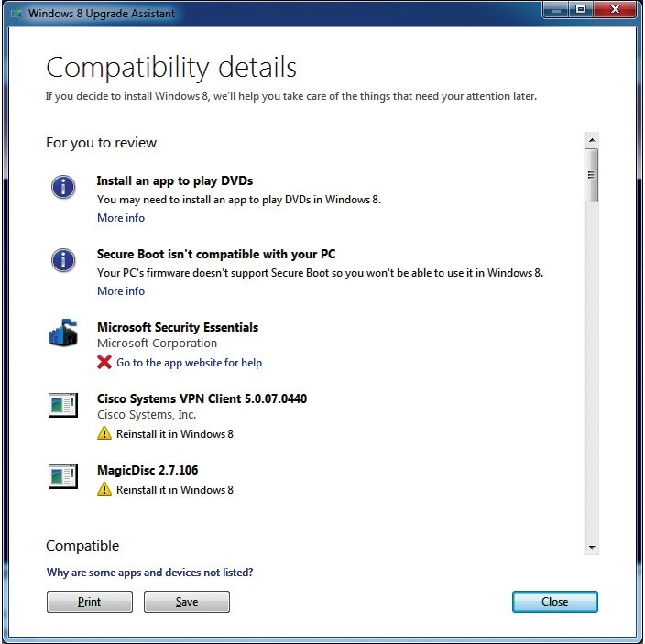The image size is (645, 644).
Task: Close the window with the title bar X
Action: [615, 10]
